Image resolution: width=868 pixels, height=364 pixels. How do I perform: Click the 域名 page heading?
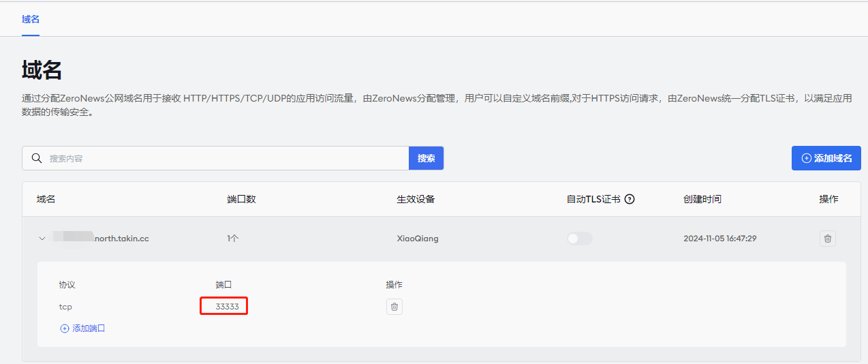pos(42,70)
